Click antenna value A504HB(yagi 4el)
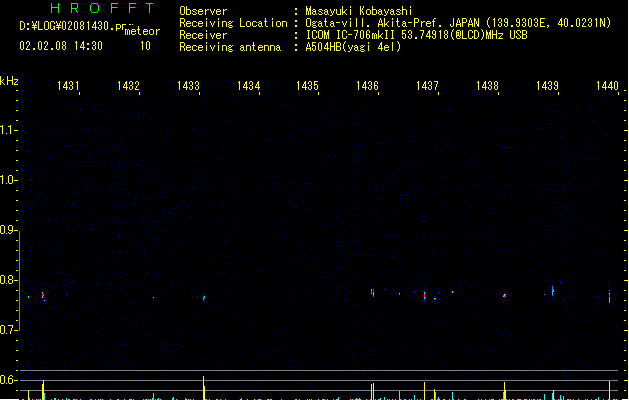 (353, 47)
